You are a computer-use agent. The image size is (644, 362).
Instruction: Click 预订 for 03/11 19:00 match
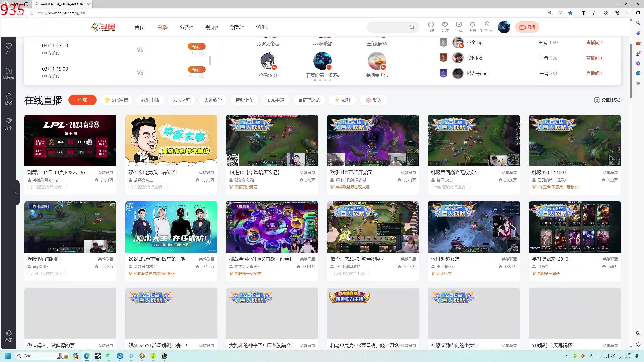(197, 70)
